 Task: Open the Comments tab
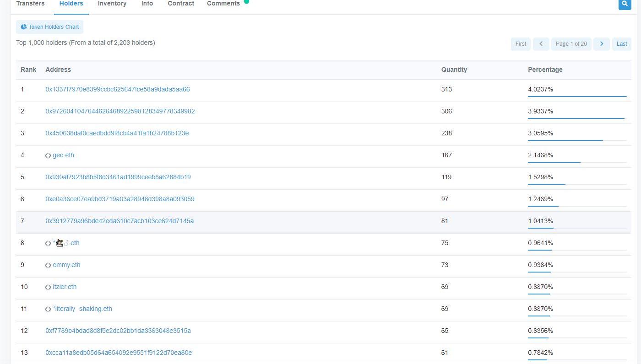coord(223,4)
